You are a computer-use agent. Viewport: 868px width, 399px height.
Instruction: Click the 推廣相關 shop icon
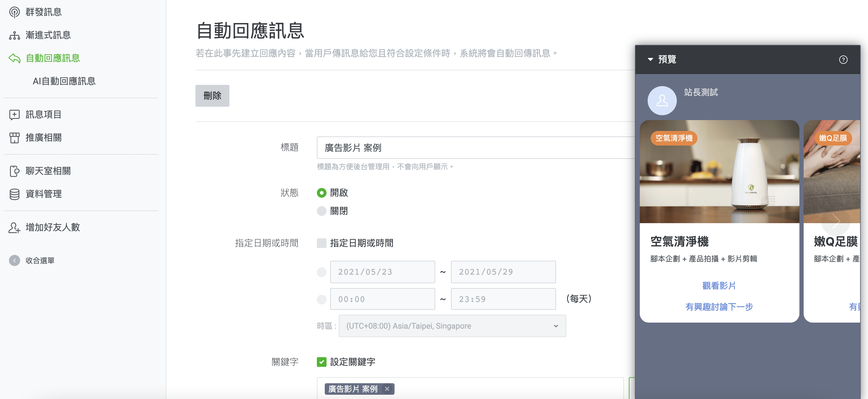tap(14, 138)
